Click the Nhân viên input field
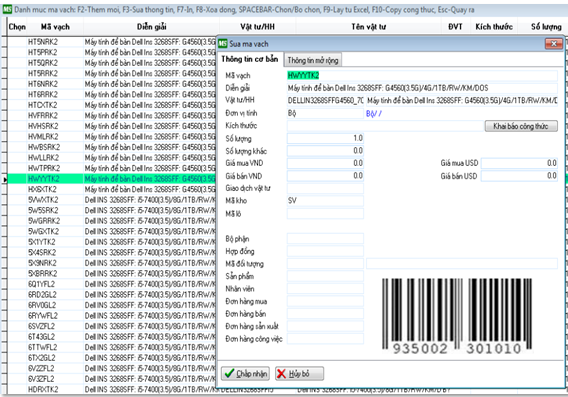The height and width of the screenshot is (397, 568). tap(325, 289)
